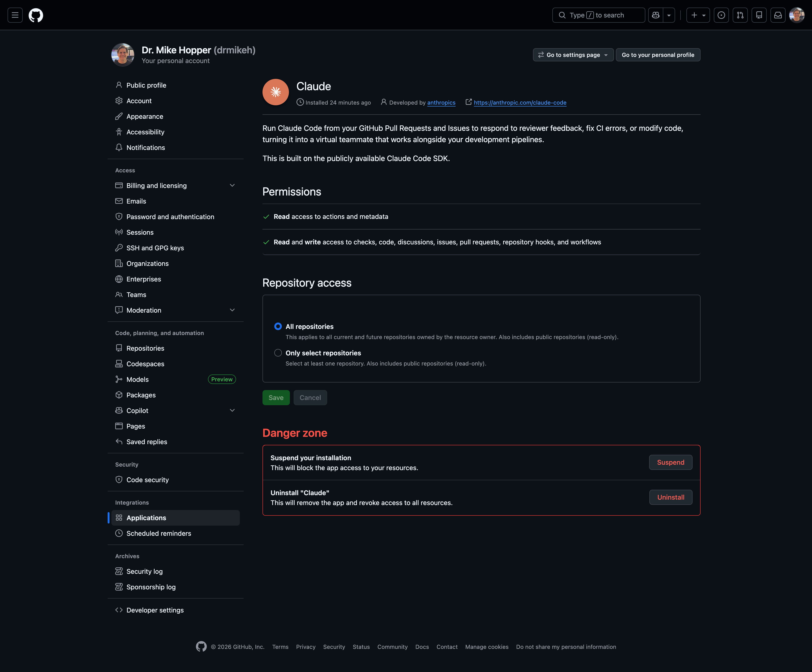Click Do not share my personal information

[566, 647]
